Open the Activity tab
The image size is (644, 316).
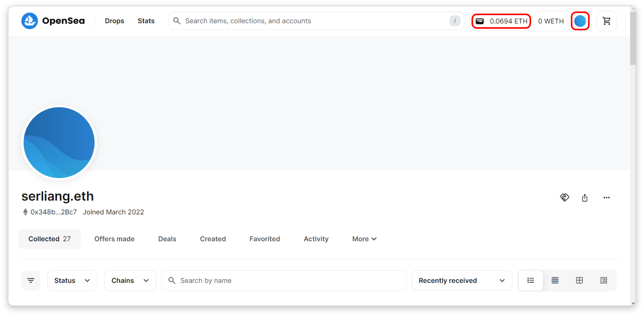click(316, 239)
